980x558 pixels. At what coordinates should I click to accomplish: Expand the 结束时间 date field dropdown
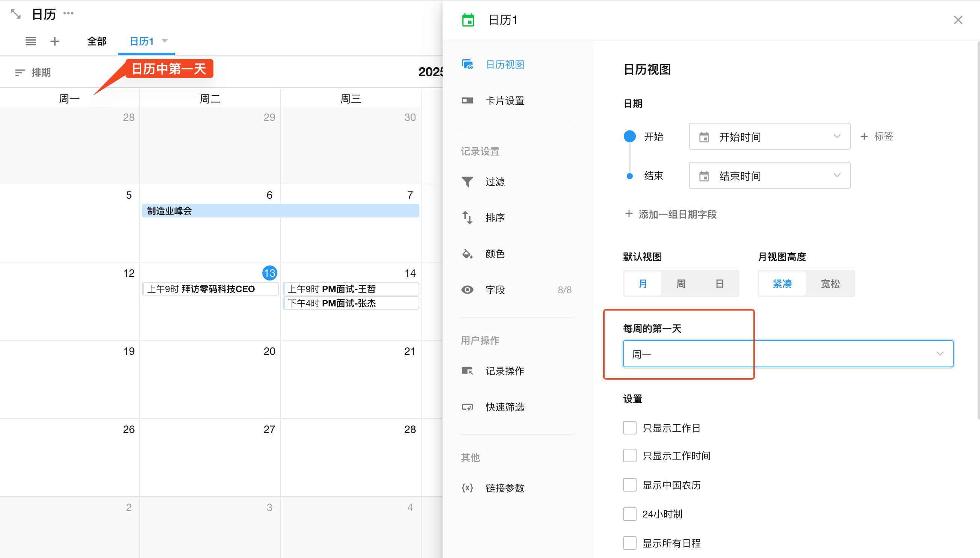click(x=769, y=176)
